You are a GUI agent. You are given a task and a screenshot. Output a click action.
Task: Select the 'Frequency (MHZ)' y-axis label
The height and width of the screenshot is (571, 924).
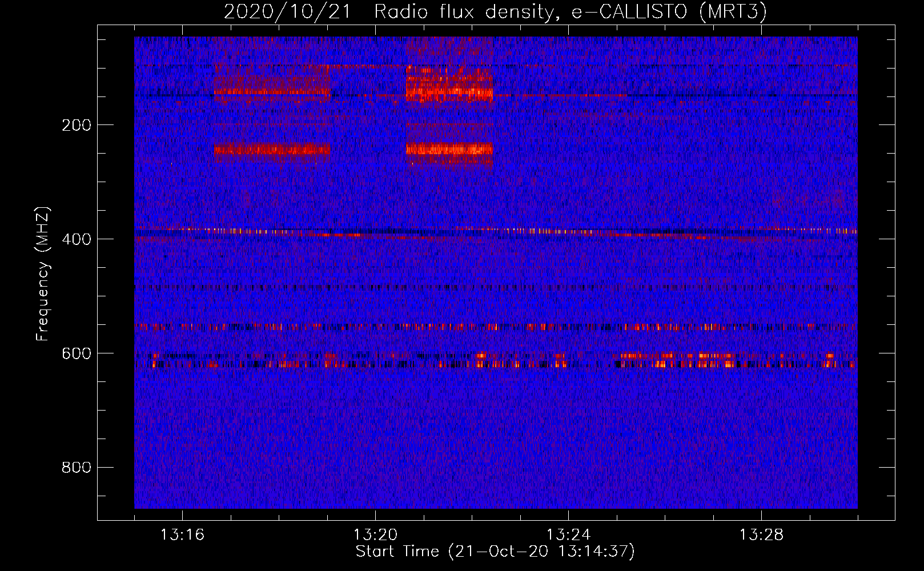pos(43,274)
